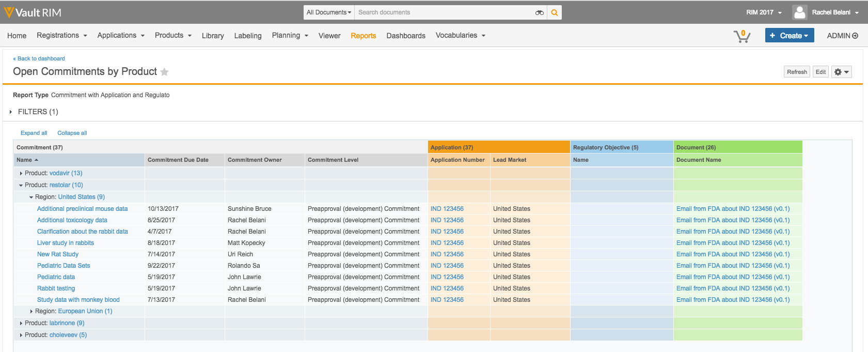The height and width of the screenshot is (352, 868).
Task: Open the All Documents dropdown
Action: point(328,12)
